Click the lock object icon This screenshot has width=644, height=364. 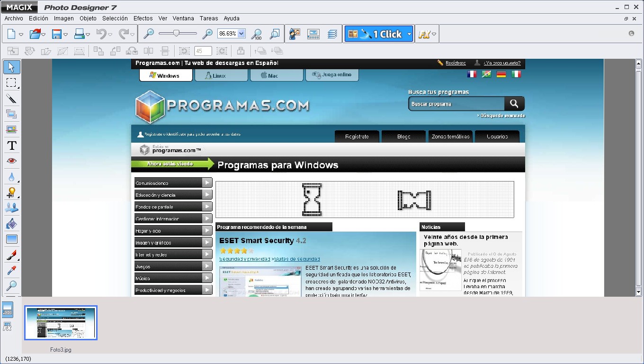[x=241, y=51]
